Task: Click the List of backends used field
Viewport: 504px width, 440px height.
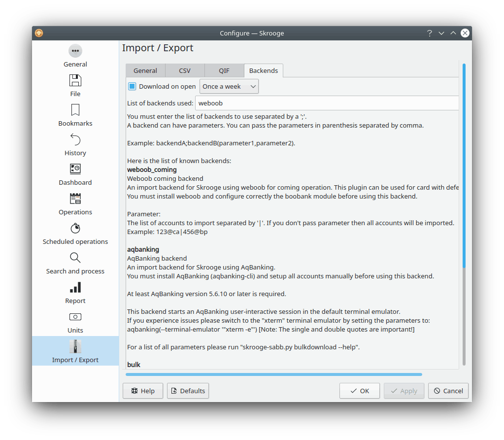Action: coord(327,103)
